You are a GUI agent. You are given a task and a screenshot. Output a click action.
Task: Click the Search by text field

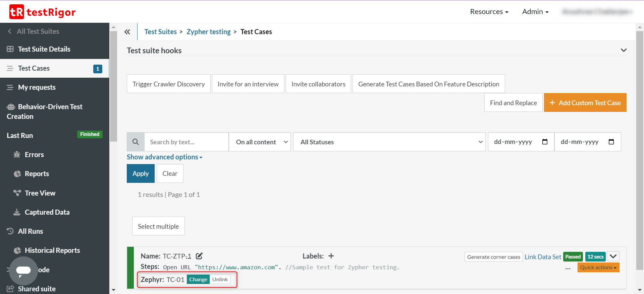coord(186,142)
